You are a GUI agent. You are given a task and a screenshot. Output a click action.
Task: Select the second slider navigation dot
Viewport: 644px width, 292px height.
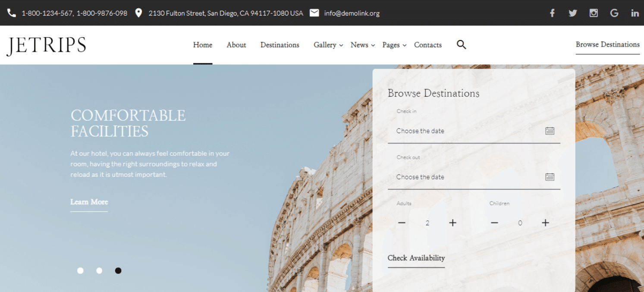point(99,270)
